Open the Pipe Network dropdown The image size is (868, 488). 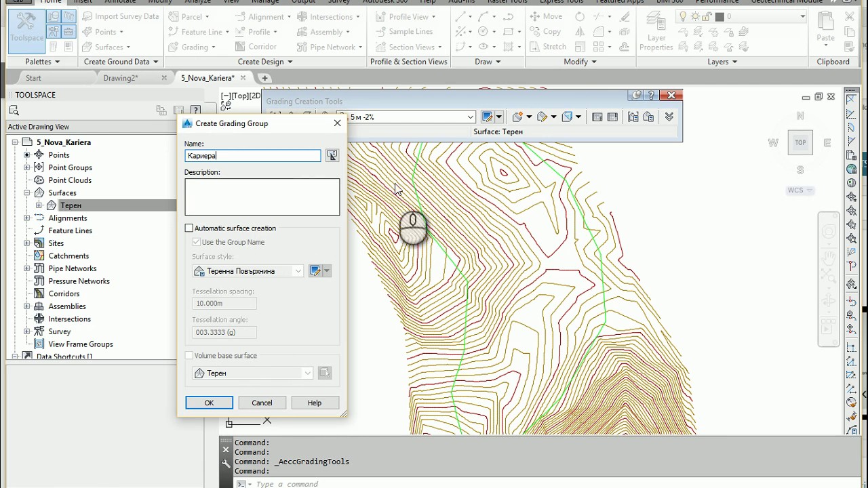(330, 47)
